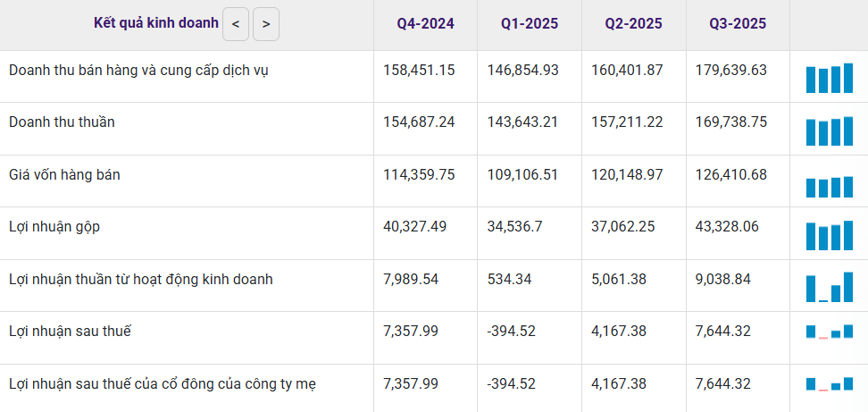Click the Doanh thu thuần mini bar chart
The image size is (868, 412).
click(x=828, y=130)
